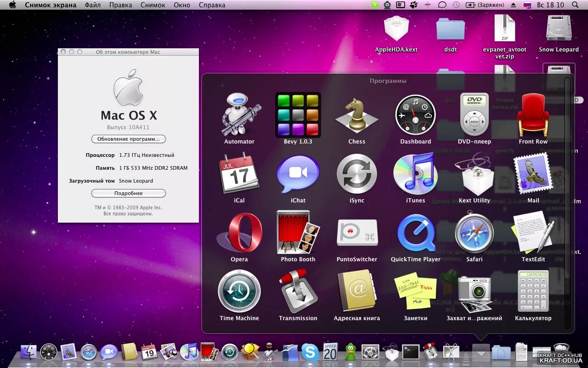
Task: Click the eject icon in menu bar
Action: (514, 5)
